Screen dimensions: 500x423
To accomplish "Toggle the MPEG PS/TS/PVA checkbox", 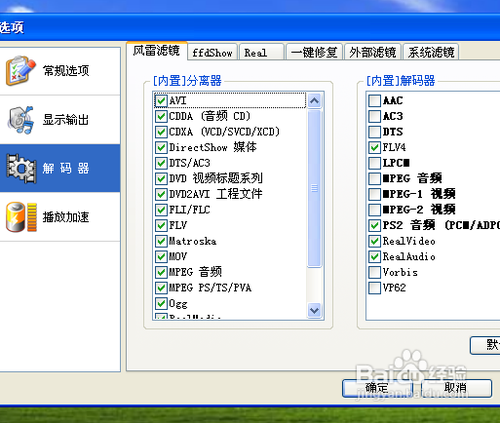I will 161,288.
